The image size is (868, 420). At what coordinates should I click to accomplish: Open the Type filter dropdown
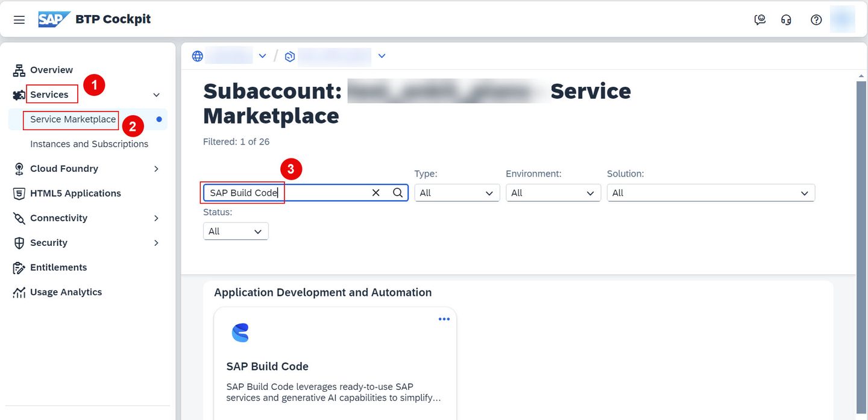click(457, 193)
